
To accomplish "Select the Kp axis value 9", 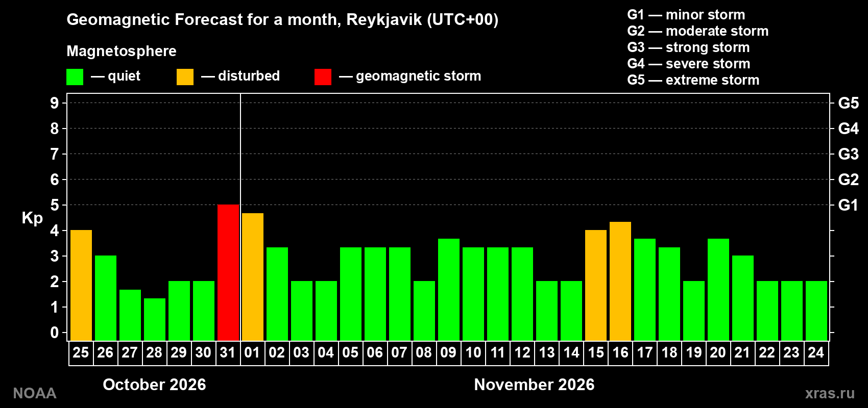I will 55,103.
